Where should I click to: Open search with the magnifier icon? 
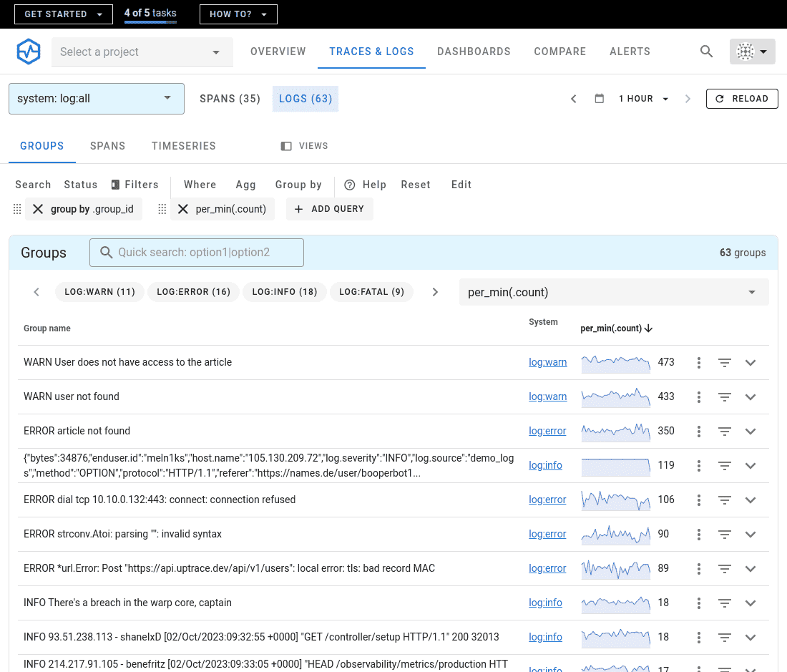(x=706, y=52)
